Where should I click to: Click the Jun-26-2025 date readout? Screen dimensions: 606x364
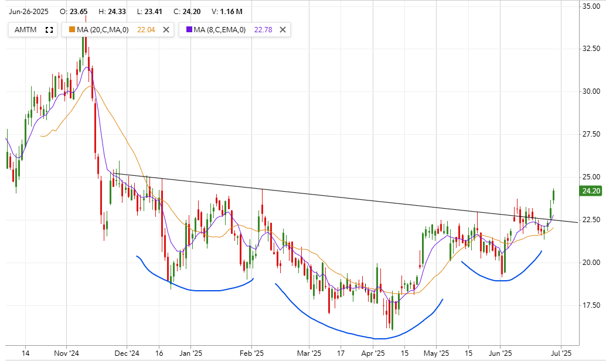tap(29, 12)
